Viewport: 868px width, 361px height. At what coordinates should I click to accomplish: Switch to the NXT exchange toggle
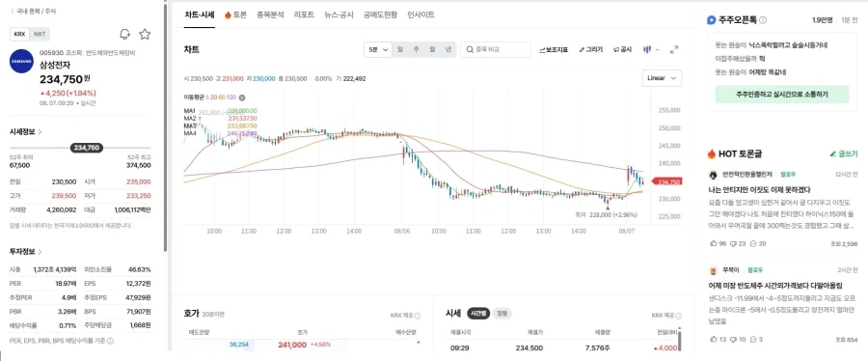pyautogui.click(x=40, y=34)
